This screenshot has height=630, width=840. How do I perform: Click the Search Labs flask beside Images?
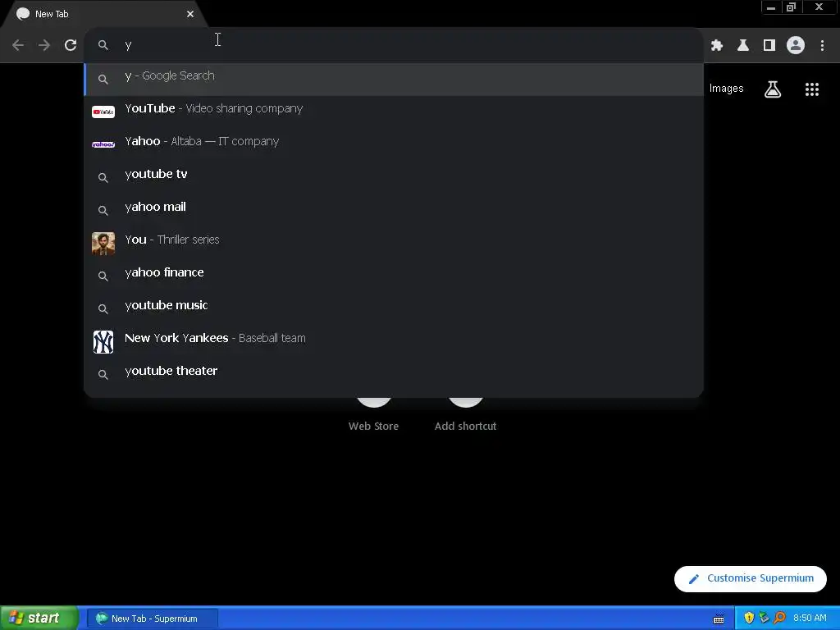tap(773, 89)
